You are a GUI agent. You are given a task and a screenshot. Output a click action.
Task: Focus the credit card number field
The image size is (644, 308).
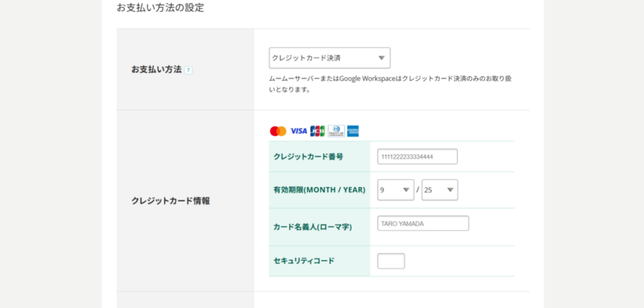(417, 157)
